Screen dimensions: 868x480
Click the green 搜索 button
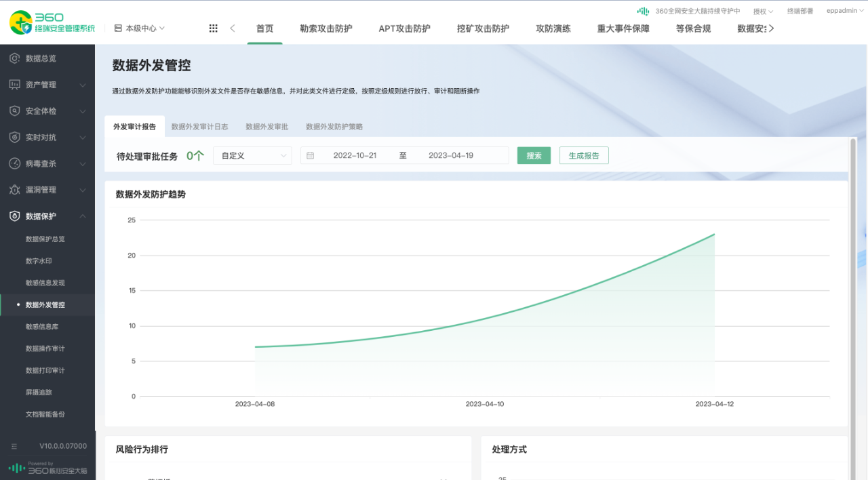(534, 156)
